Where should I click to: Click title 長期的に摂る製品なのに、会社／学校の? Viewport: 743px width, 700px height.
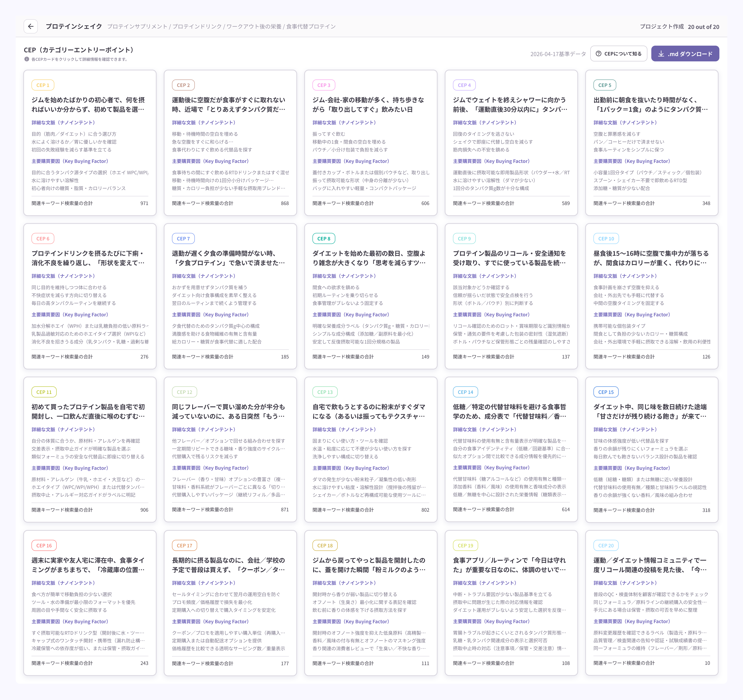229,565
